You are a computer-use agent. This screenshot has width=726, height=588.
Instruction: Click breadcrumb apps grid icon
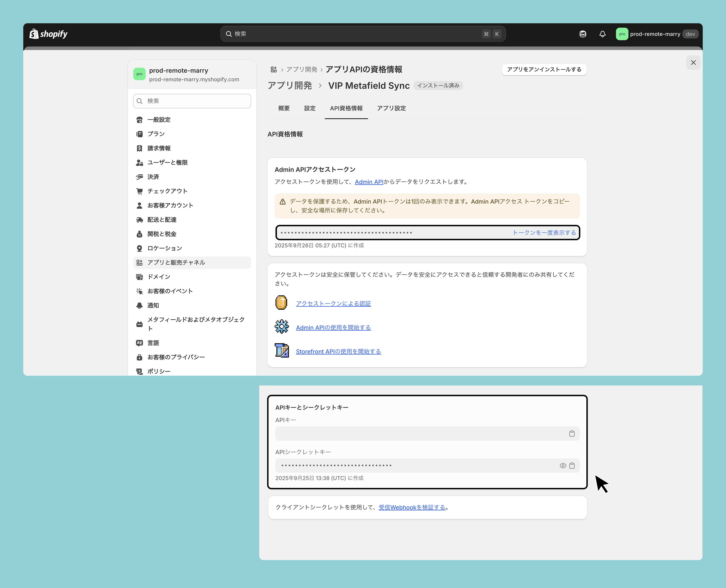coord(274,69)
